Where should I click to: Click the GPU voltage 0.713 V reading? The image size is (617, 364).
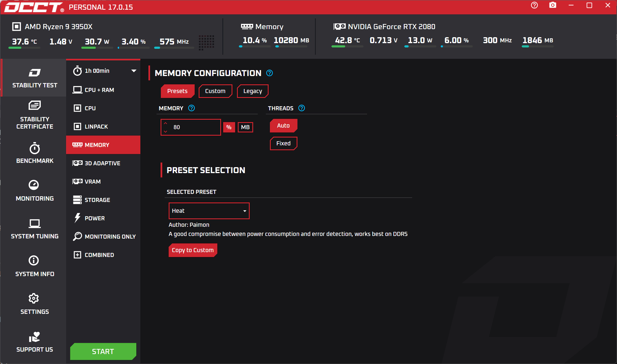pos(384,40)
